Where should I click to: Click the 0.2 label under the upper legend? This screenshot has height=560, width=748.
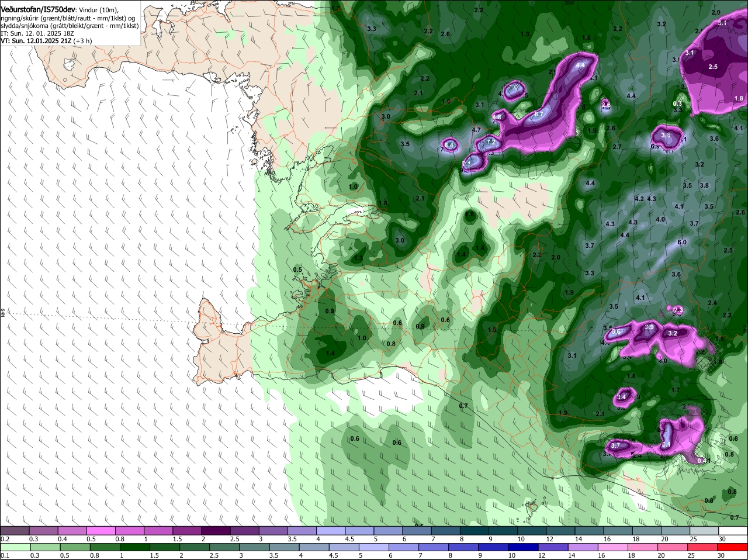5,539
